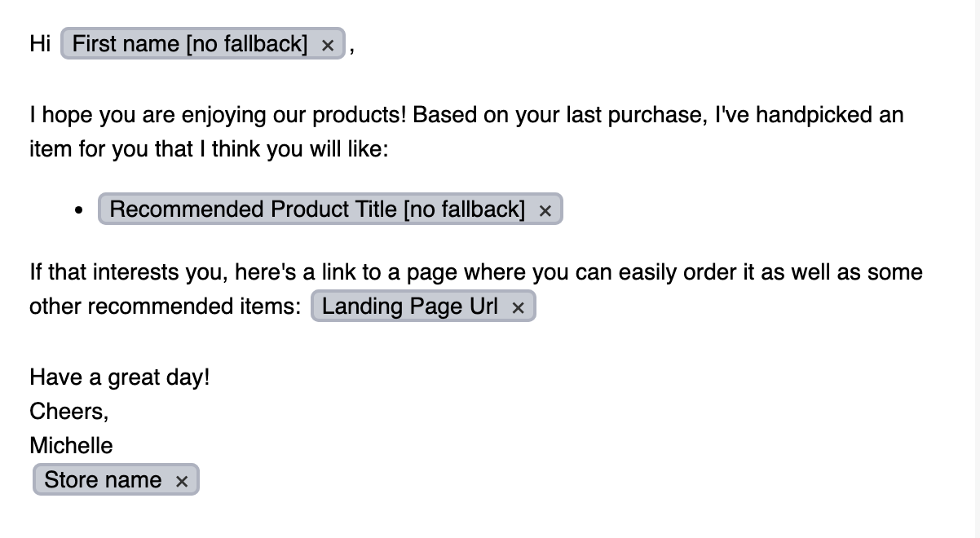Image resolution: width=980 pixels, height=538 pixels.
Task: Click the sentence "I hope you are enjoying our products!"
Action: (x=218, y=115)
